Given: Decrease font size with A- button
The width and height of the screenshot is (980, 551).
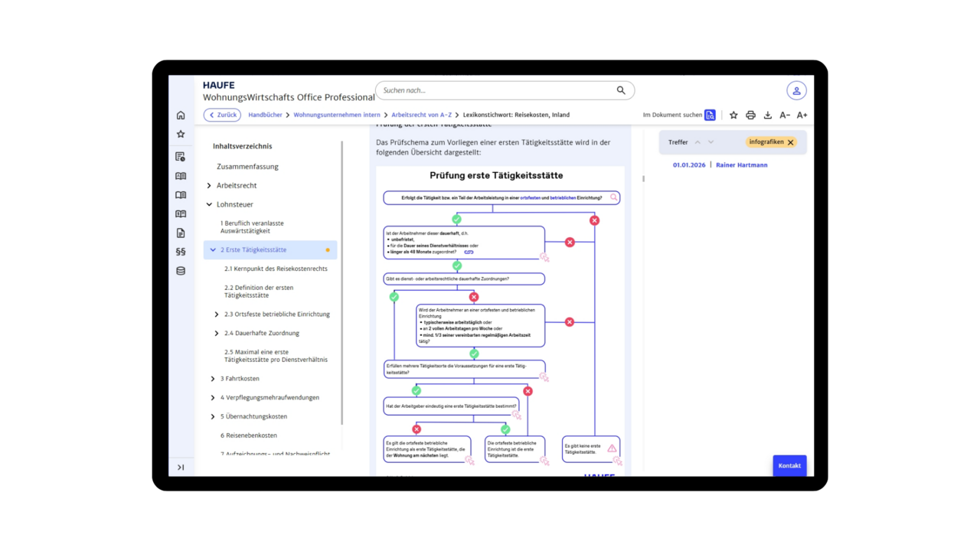Looking at the screenshot, I should coord(785,116).
